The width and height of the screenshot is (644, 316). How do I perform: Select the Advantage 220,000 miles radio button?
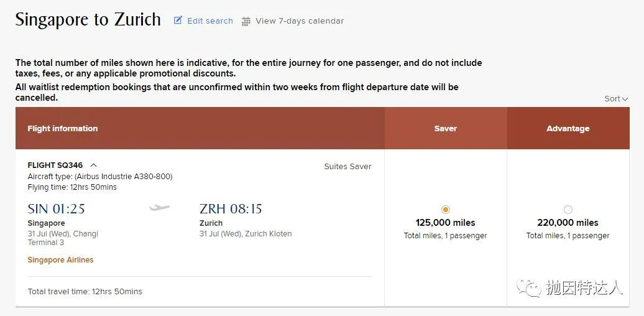tap(568, 210)
